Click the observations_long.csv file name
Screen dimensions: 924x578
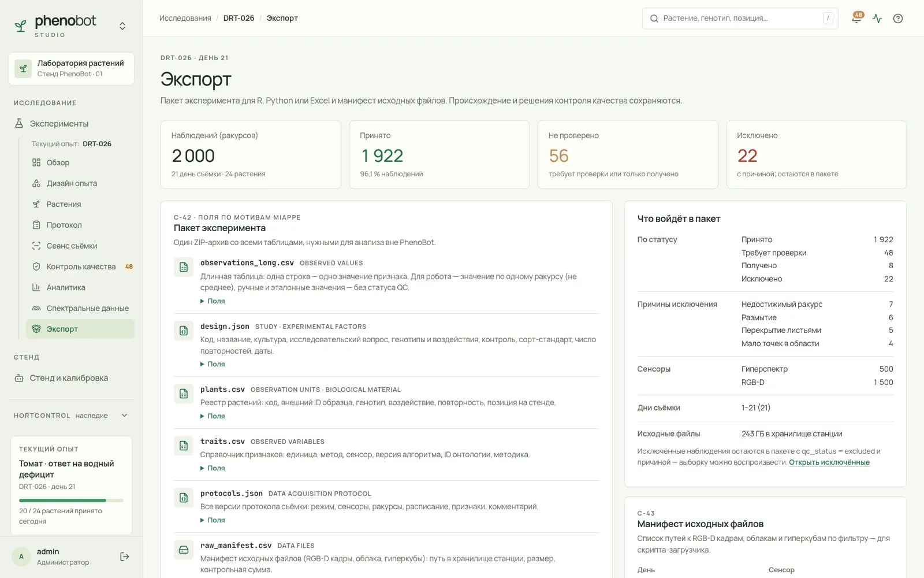click(x=247, y=262)
